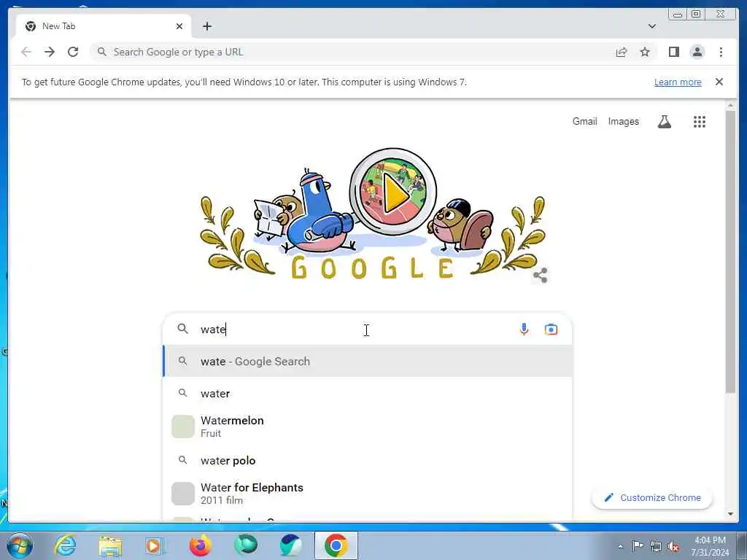This screenshot has width=747, height=560.
Task: Click the scrollbar down arrow
Action: [x=730, y=514]
